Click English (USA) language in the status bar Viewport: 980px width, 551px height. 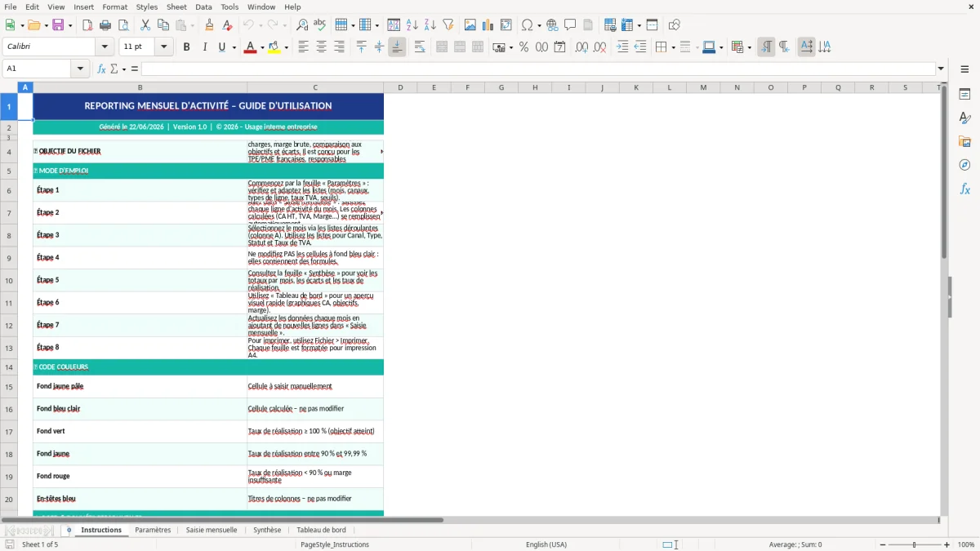pyautogui.click(x=546, y=544)
